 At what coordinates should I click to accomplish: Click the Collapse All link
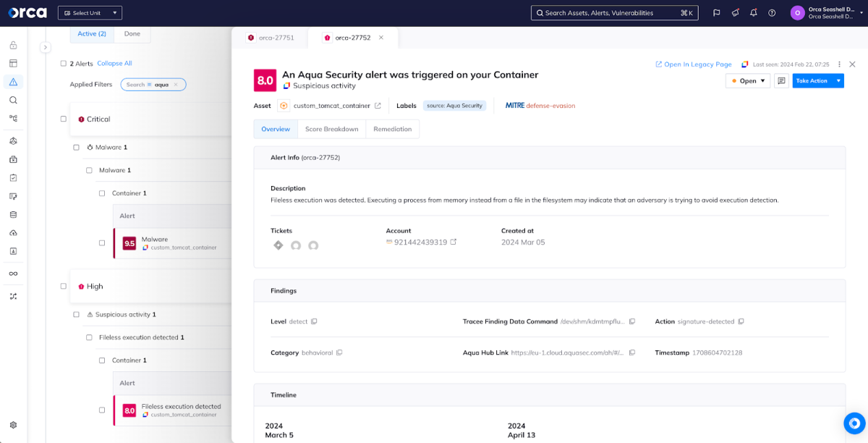114,64
